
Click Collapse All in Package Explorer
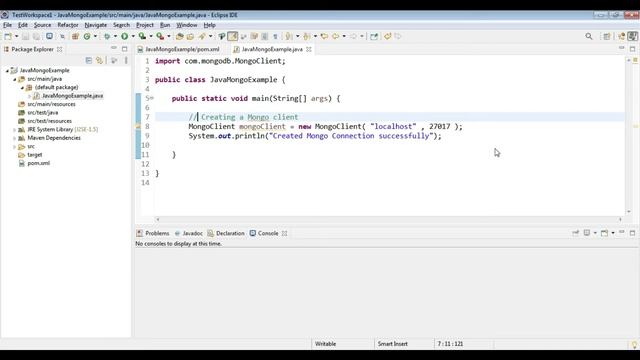point(89,60)
